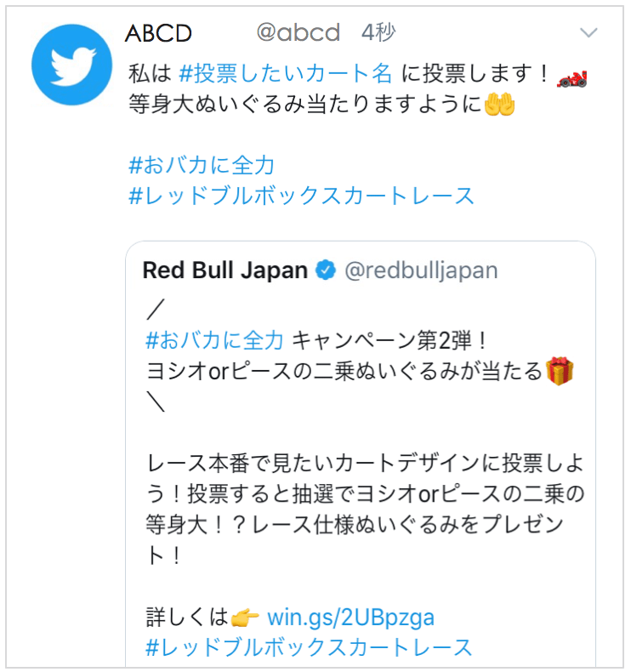Click the red racing car emoji

point(571,79)
